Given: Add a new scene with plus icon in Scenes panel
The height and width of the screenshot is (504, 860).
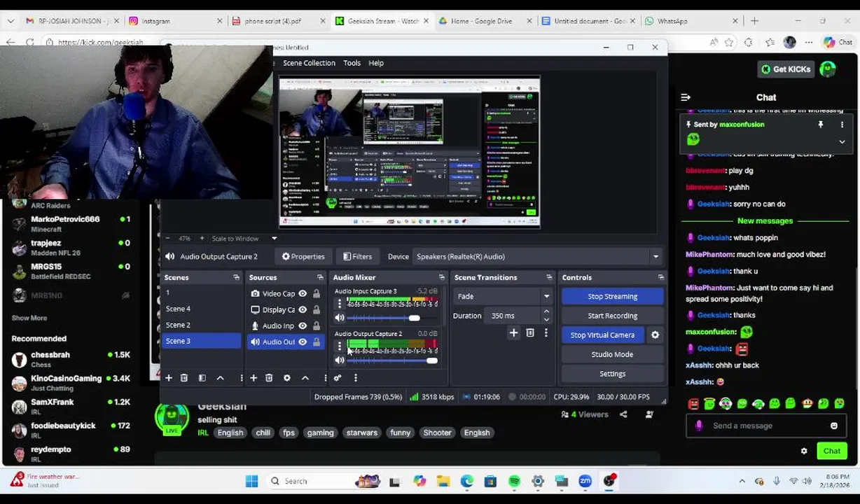Looking at the screenshot, I should click(169, 378).
